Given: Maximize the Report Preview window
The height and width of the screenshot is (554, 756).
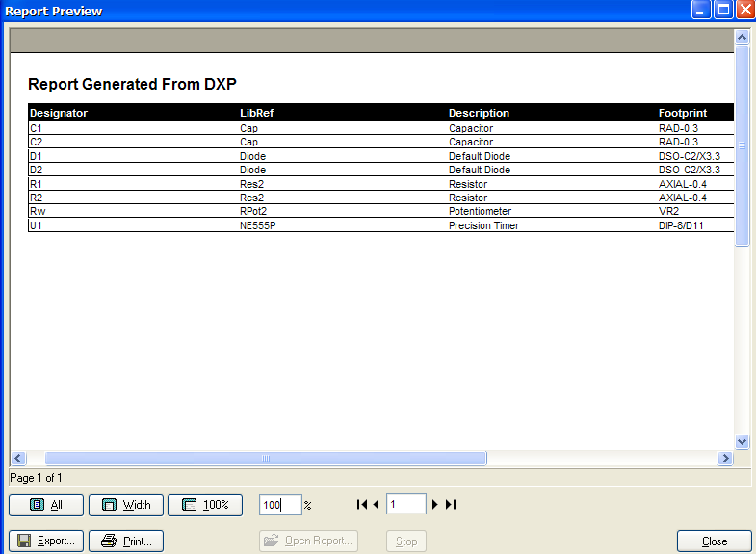Looking at the screenshot, I should pyautogui.click(x=723, y=10).
